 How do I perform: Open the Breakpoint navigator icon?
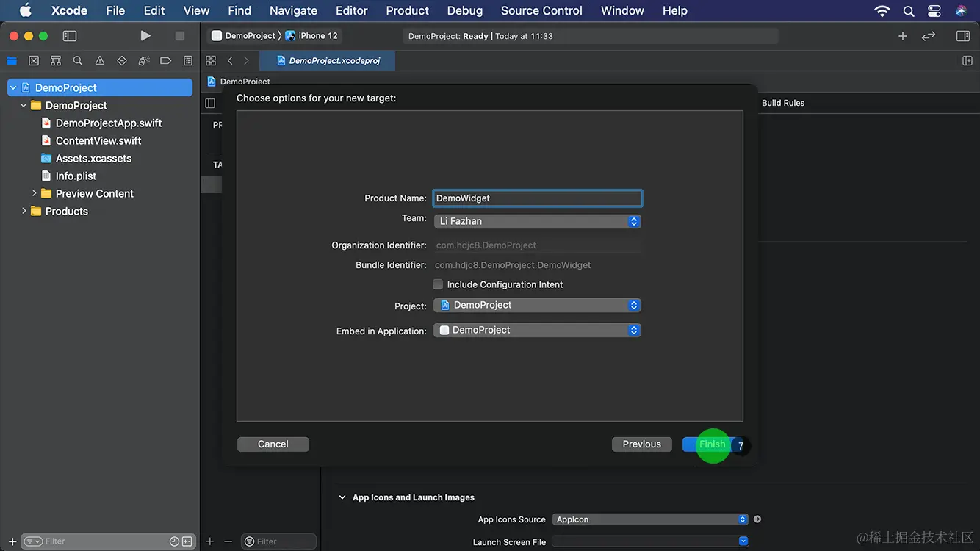166,61
